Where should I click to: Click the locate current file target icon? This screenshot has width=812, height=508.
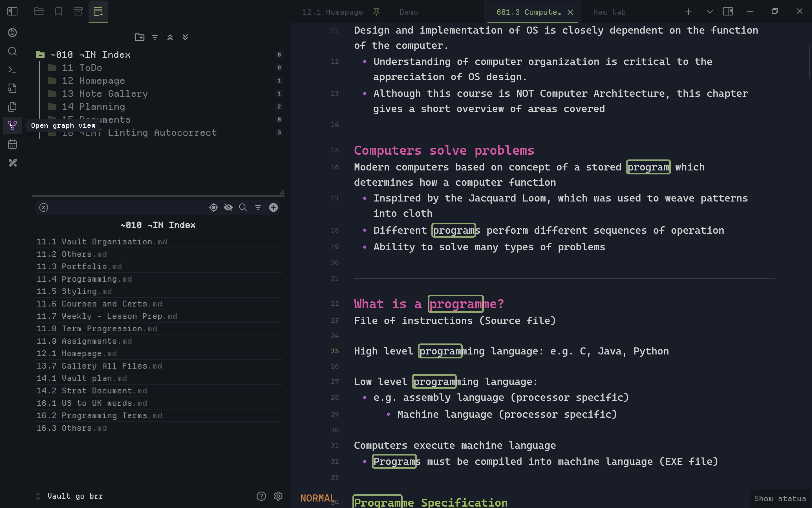(214, 207)
